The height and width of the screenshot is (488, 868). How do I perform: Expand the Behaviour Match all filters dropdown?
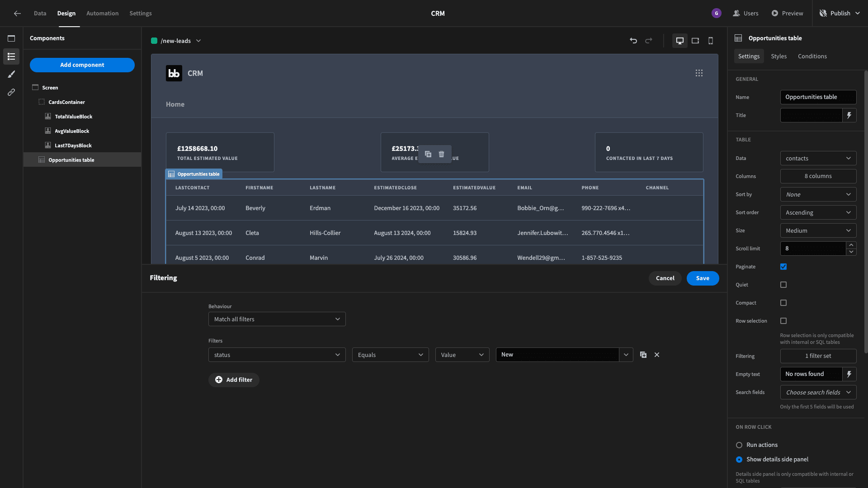coord(277,319)
